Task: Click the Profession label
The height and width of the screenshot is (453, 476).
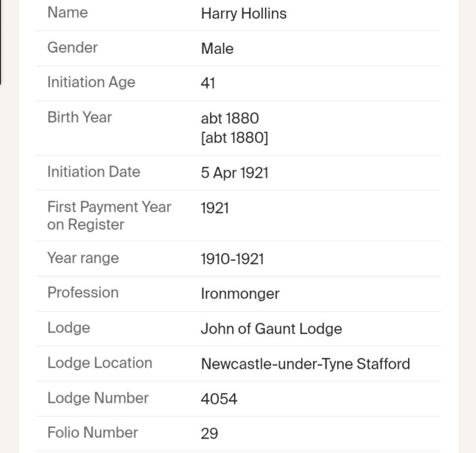Action: pos(83,292)
